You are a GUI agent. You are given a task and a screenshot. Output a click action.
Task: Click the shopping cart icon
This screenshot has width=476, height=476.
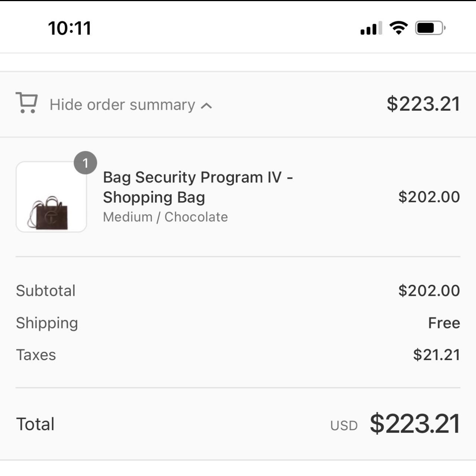[x=26, y=103]
